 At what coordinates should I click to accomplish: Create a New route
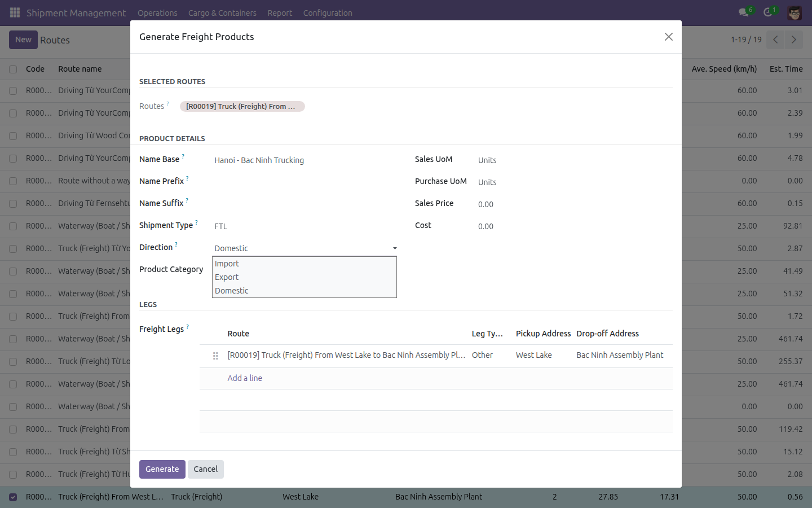pos(23,40)
